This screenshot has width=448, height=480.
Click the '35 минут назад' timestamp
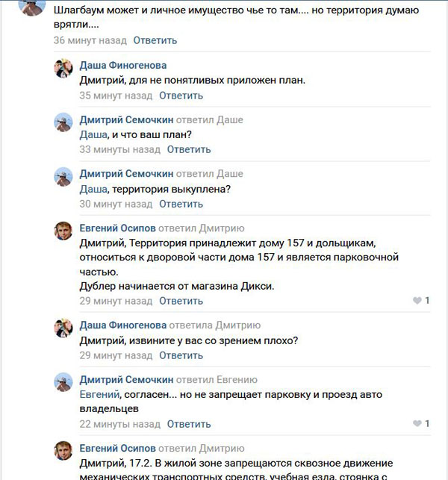[116, 96]
